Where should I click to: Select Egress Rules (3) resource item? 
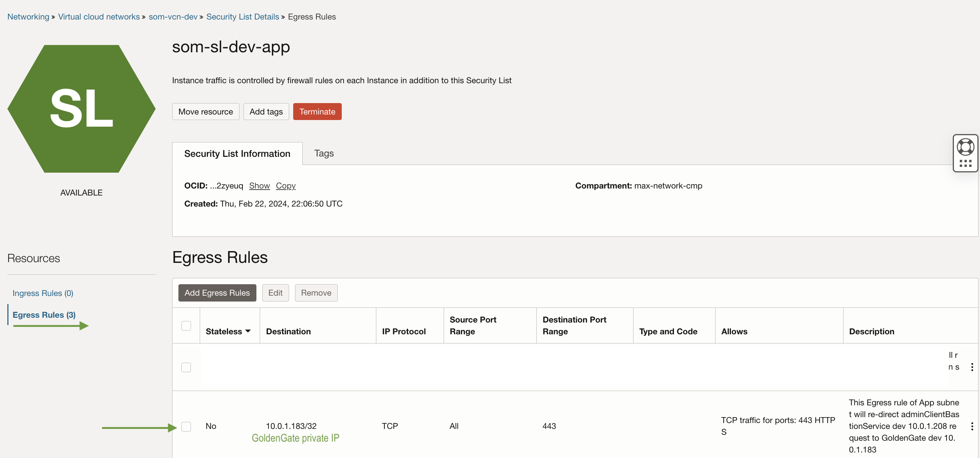tap(44, 315)
